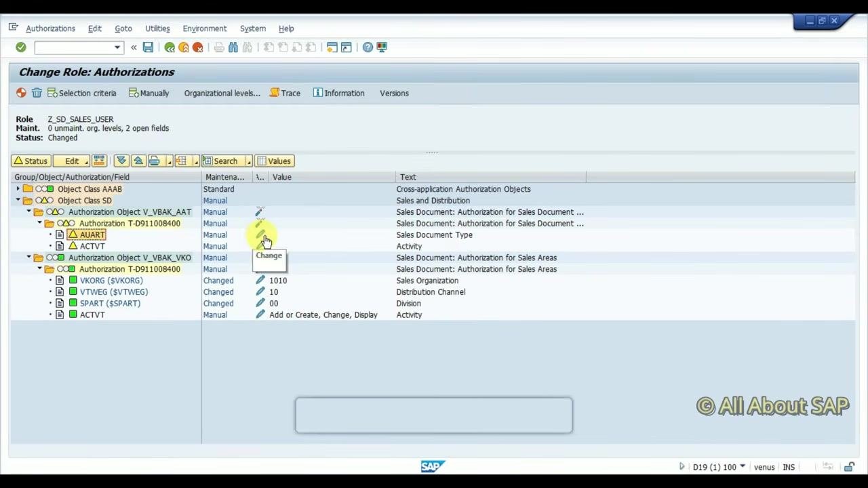Click the Versions button

394,93
